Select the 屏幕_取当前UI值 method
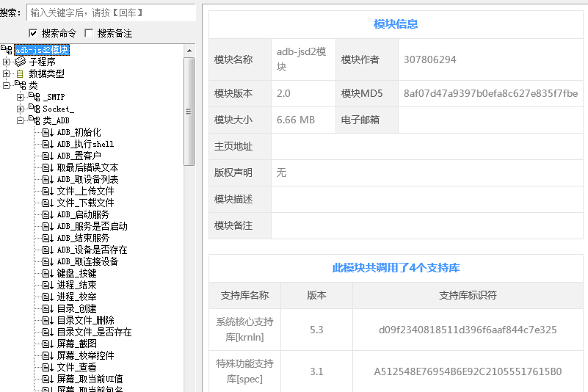 coord(90,380)
